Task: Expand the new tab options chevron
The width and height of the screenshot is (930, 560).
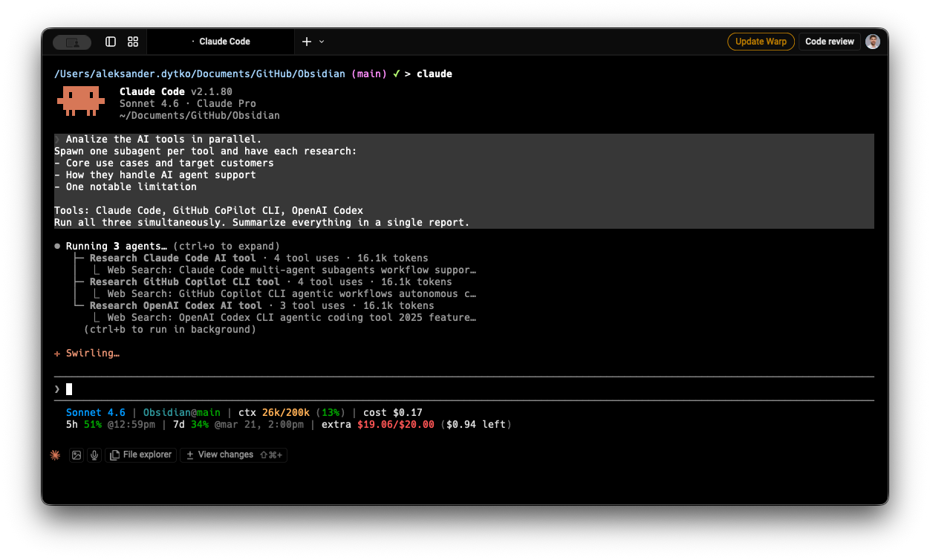Action: click(x=322, y=42)
